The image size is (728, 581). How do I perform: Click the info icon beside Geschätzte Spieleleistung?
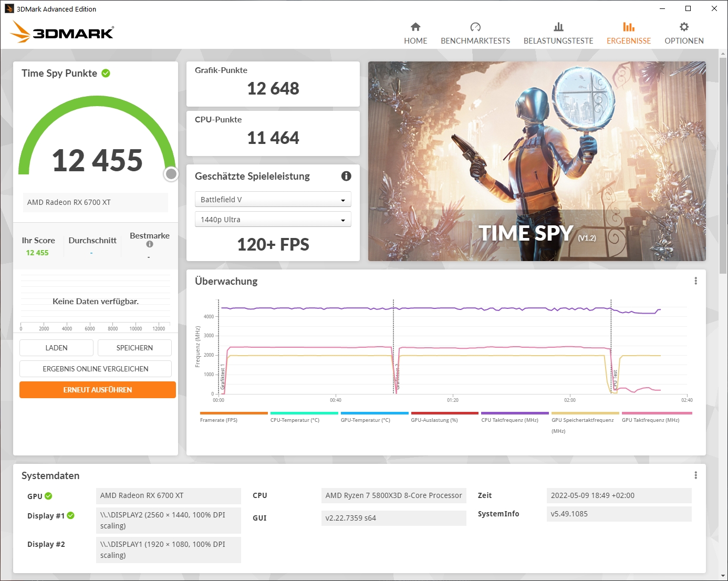(346, 177)
